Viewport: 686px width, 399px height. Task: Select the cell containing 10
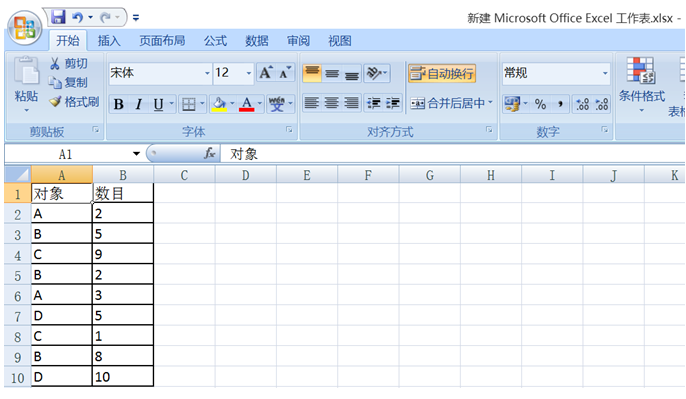123,377
